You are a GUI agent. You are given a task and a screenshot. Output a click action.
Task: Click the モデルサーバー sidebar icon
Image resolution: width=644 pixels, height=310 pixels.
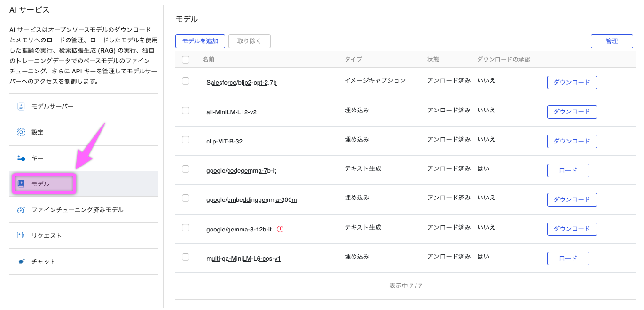point(21,106)
